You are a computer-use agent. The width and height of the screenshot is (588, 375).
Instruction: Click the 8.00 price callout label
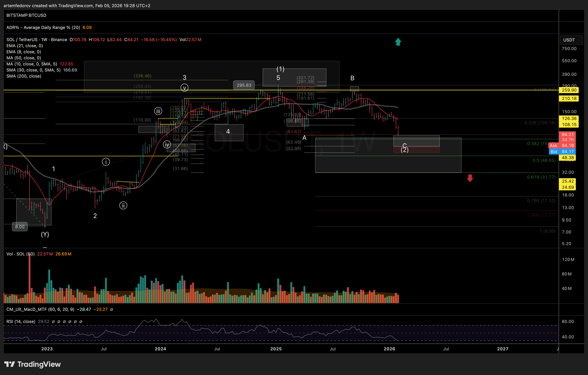tap(20, 227)
